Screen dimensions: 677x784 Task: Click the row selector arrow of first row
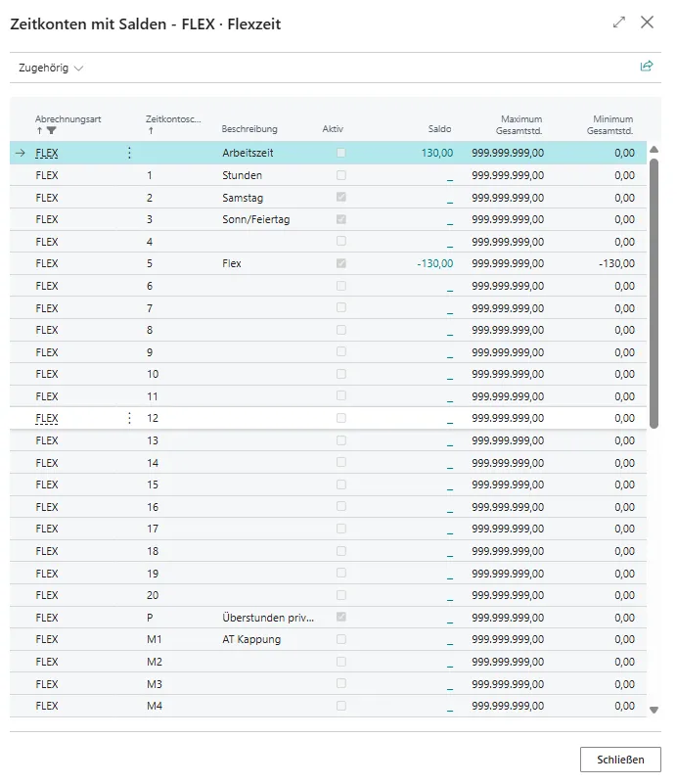(x=21, y=153)
